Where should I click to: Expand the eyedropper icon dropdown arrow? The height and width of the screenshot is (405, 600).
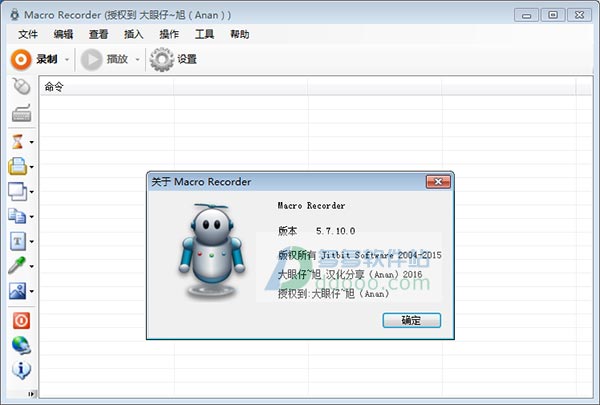coord(32,266)
